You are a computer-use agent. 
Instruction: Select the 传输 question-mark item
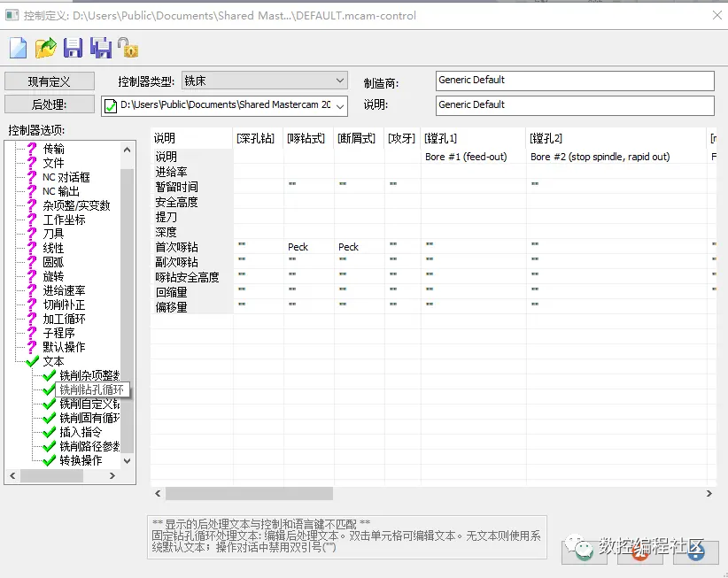53,149
